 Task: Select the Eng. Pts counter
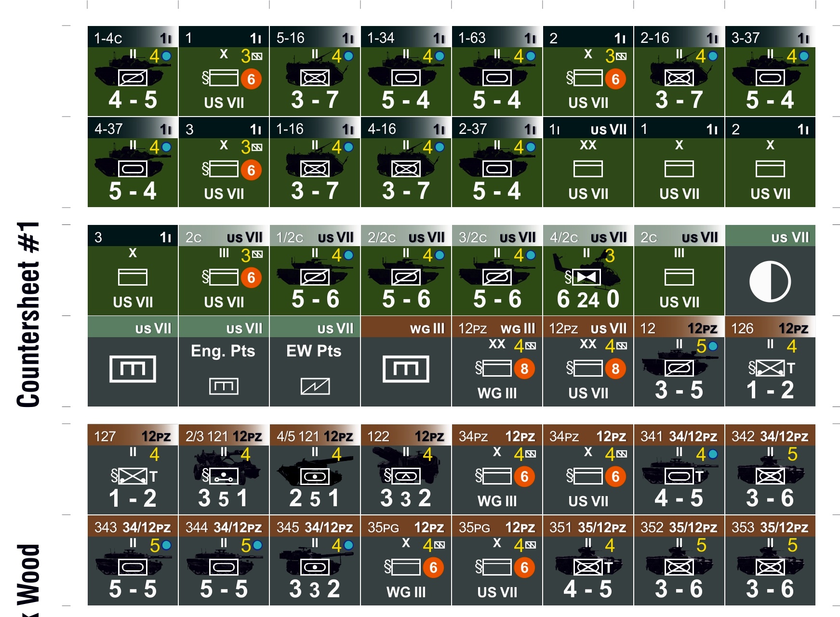(224, 361)
